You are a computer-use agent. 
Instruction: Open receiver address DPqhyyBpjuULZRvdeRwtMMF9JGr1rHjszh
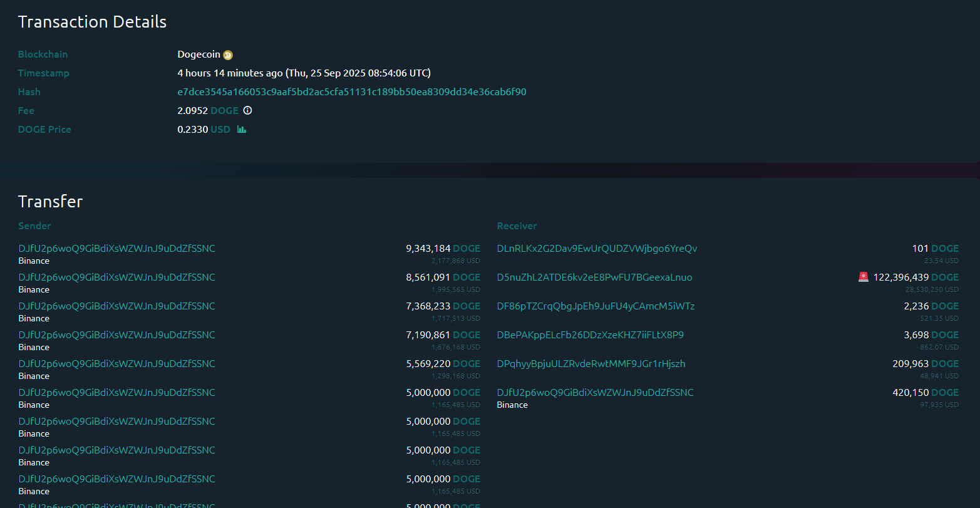[x=591, y=364]
